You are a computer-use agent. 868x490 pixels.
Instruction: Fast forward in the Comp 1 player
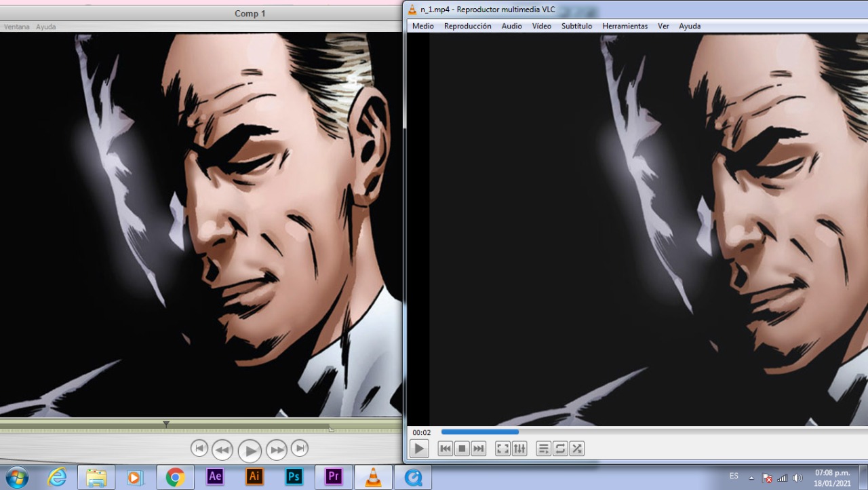277,449
